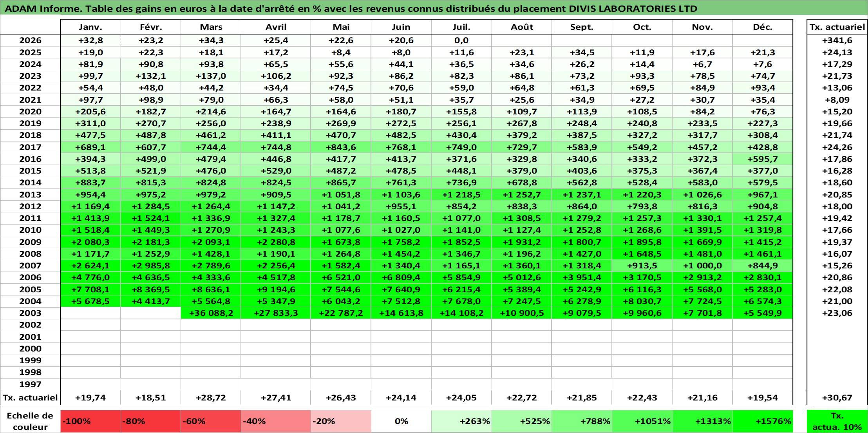
Task: Select the +2 985,8 cell for Févr. 2007
Action: [x=151, y=266]
